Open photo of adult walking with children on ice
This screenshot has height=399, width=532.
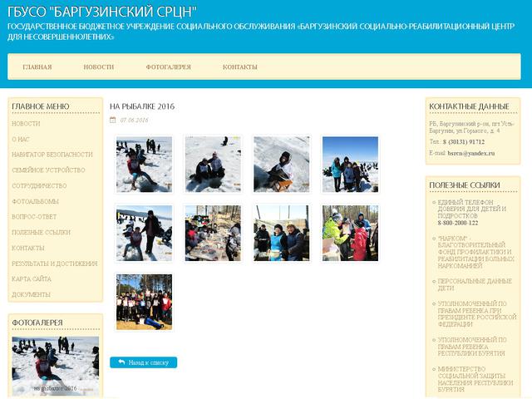(144, 233)
